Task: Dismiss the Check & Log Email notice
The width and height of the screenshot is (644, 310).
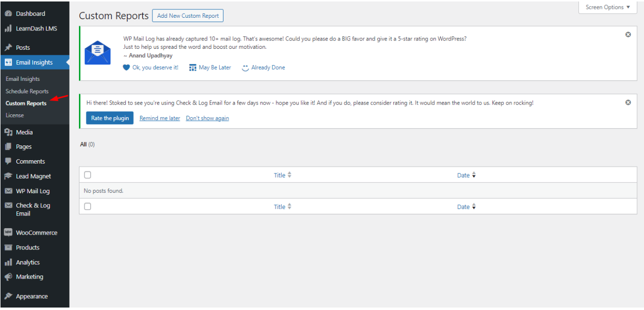Action: coord(628,103)
